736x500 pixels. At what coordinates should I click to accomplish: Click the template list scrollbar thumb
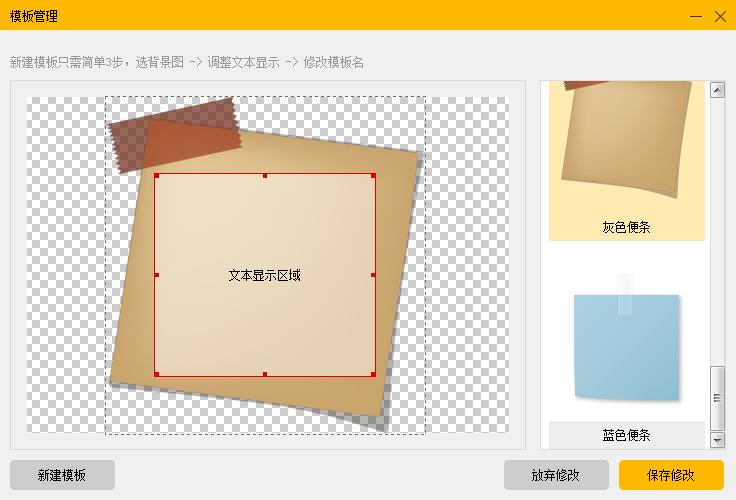point(717,398)
